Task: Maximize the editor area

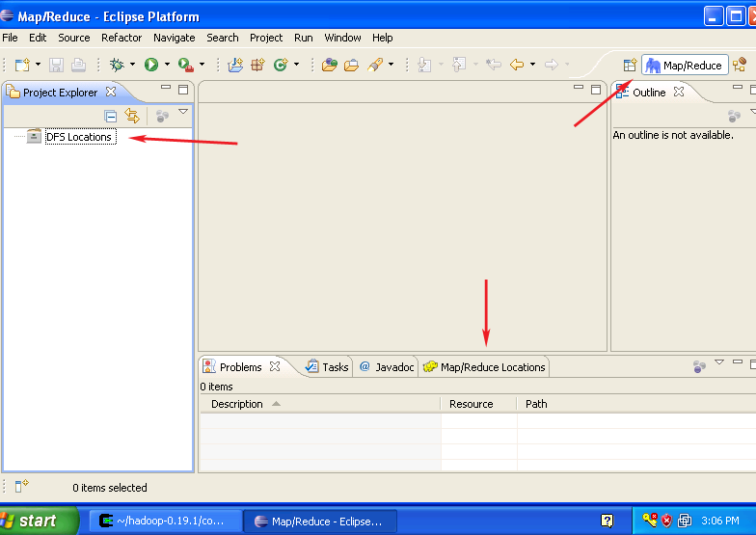Action: (x=596, y=90)
